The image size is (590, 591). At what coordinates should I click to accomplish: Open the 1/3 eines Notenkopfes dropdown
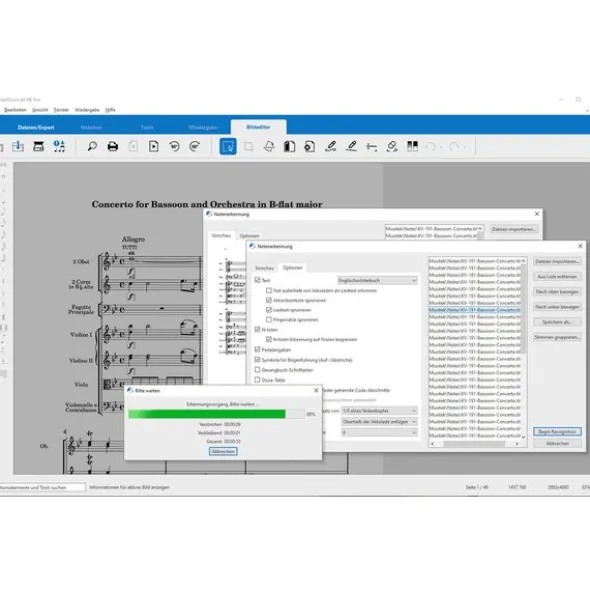point(379,410)
